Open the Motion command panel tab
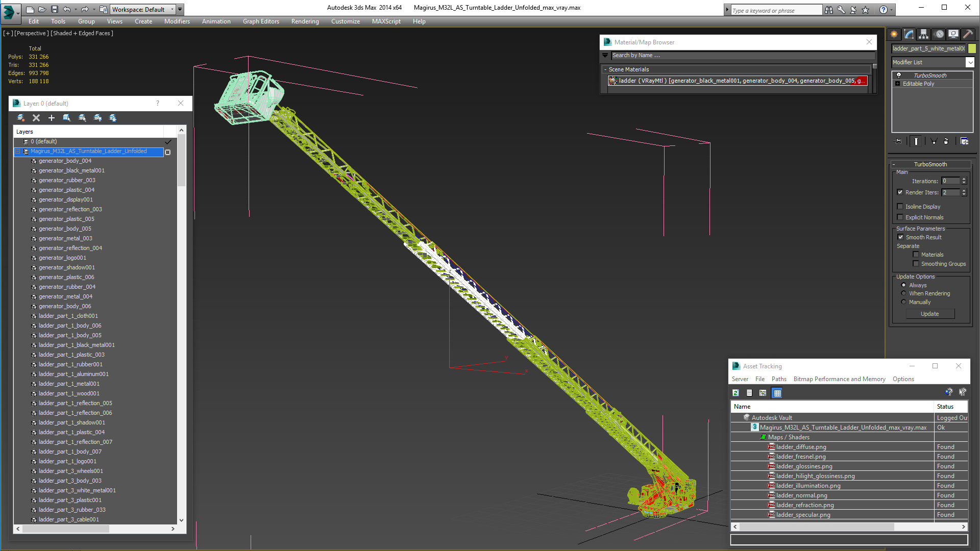 pos(939,34)
